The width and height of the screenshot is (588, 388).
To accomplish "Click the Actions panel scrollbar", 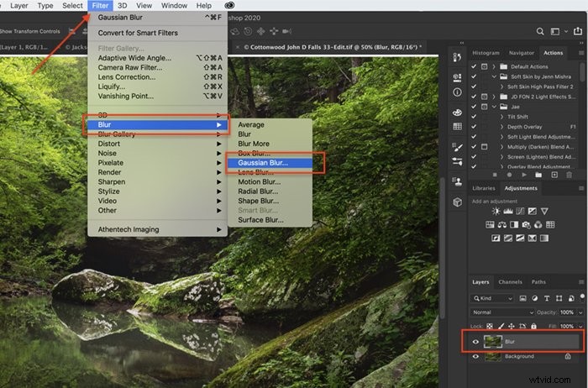I will click(582, 72).
